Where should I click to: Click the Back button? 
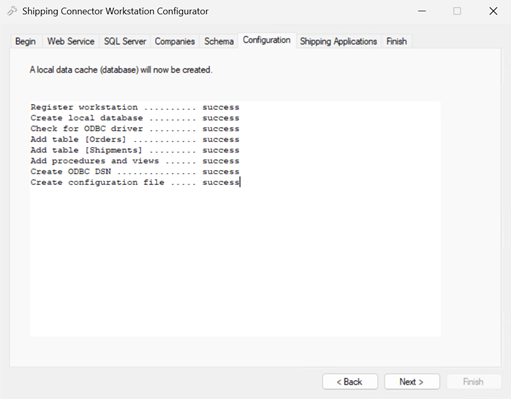pyautogui.click(x=350, y=382)
